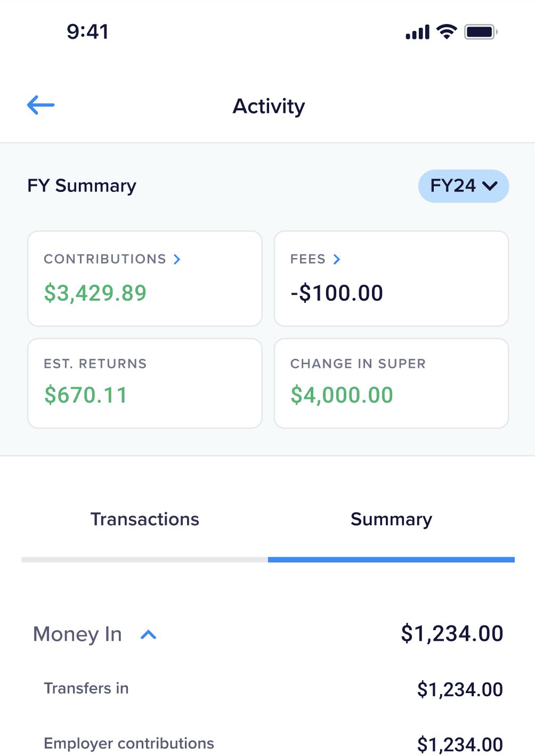
Task: Tap the Change in Super card
Action: (391, 383)
